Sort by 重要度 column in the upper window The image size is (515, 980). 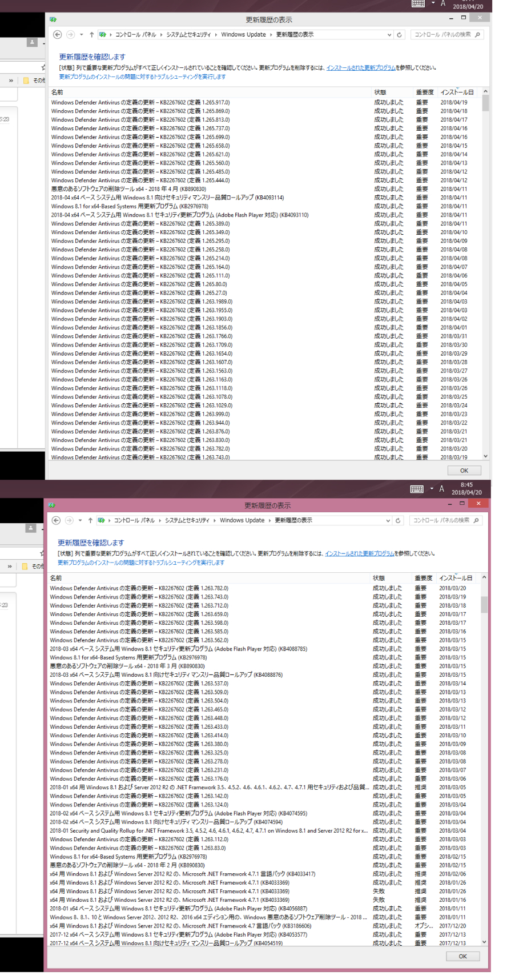pyautogui.click(x=425, y=92)
